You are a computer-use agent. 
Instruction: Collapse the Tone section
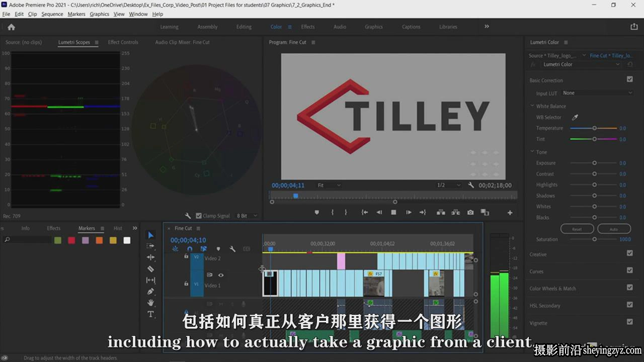point(532,152)
